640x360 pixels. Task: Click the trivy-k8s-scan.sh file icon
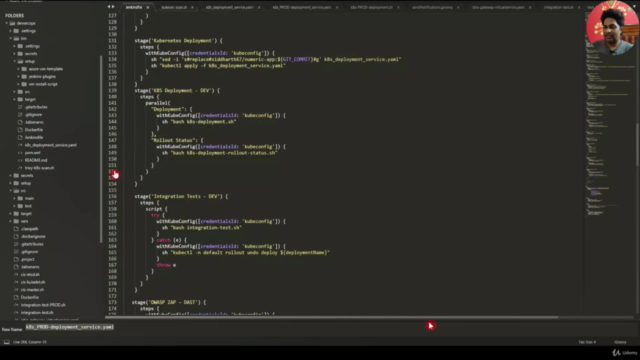20,168
